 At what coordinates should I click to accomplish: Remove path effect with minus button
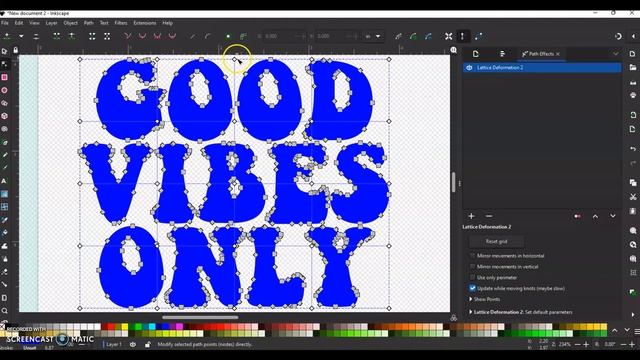coord(489,216)
